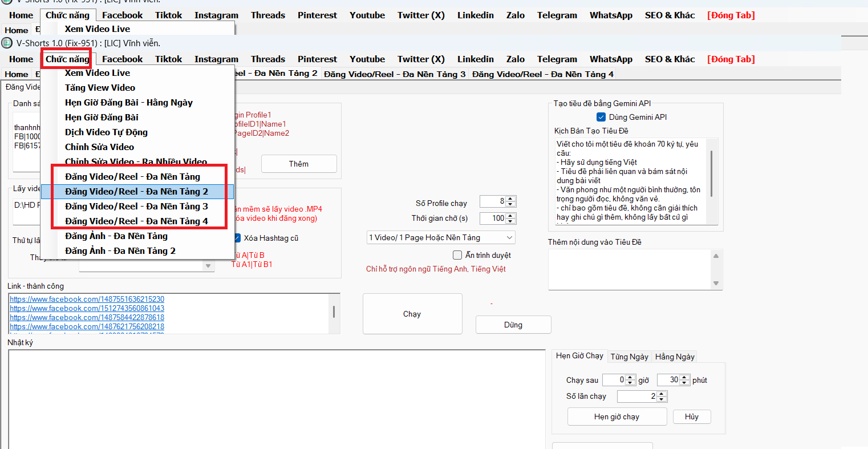
Task: Open Pinterest menu in the main window's menu bar
Action: [318, 59]
